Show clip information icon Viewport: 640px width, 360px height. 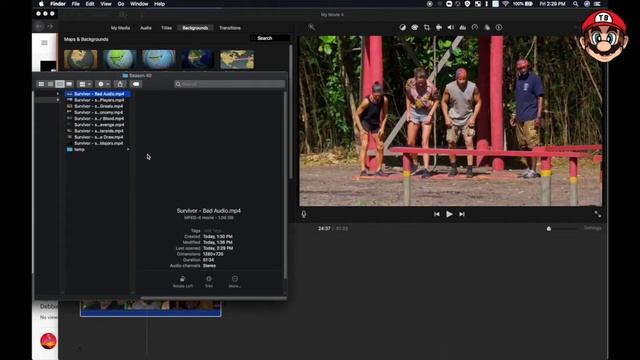[x=499, y=27]
